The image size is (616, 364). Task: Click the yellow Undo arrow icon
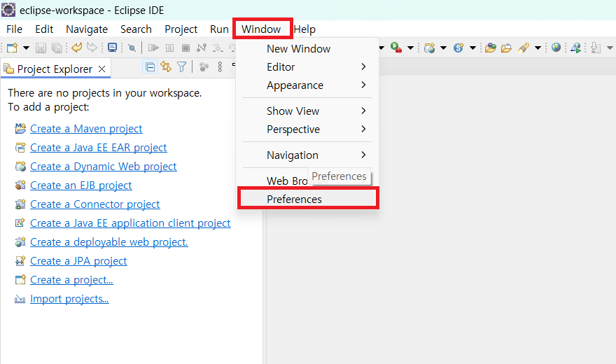click(76, 48)
